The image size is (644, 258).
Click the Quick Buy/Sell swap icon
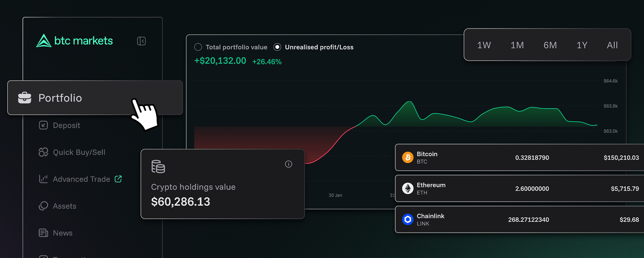click(x=43, y=152)
